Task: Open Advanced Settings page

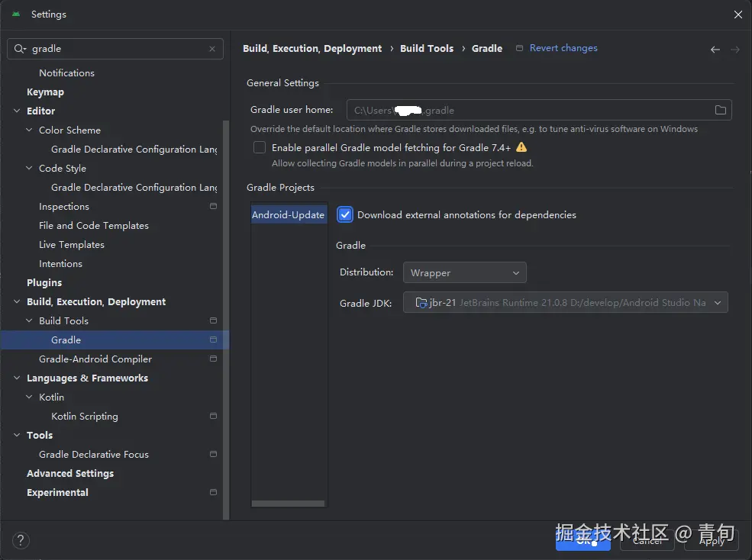Action: tap(70, 473)
